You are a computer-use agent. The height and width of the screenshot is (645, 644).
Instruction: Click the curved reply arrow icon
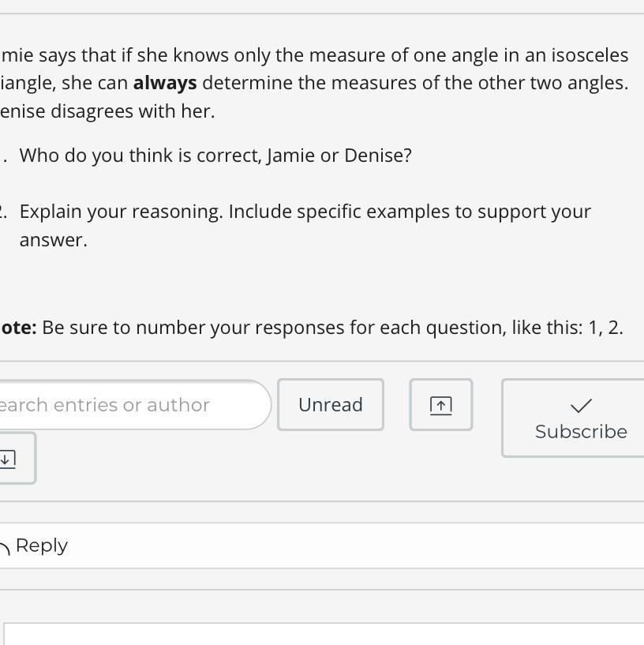5,546
